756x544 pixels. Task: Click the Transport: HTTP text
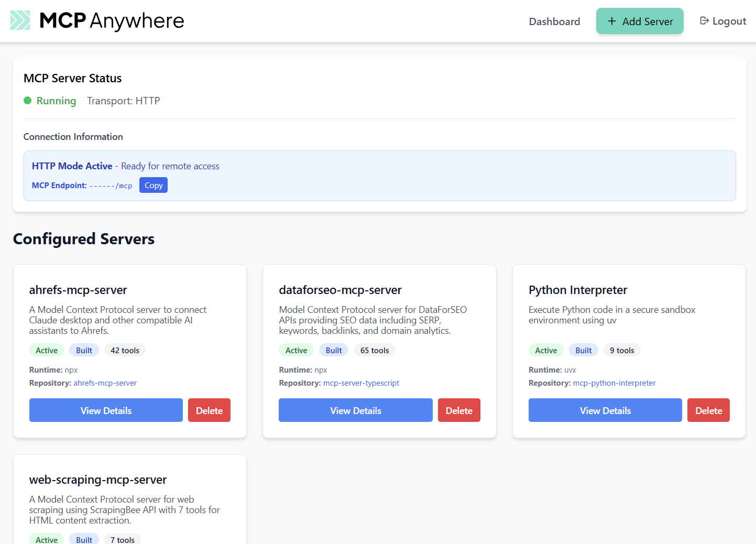pos(124,101)
